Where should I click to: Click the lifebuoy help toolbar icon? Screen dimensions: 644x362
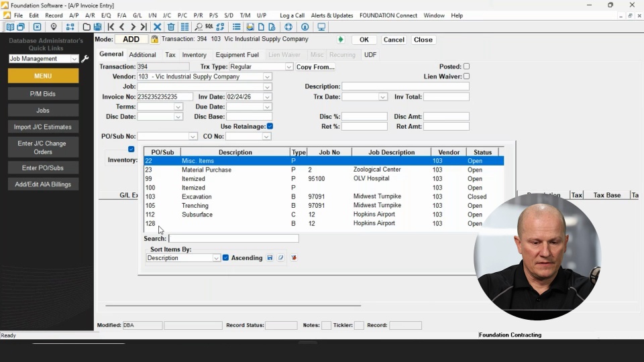click(x=288, y=27)
